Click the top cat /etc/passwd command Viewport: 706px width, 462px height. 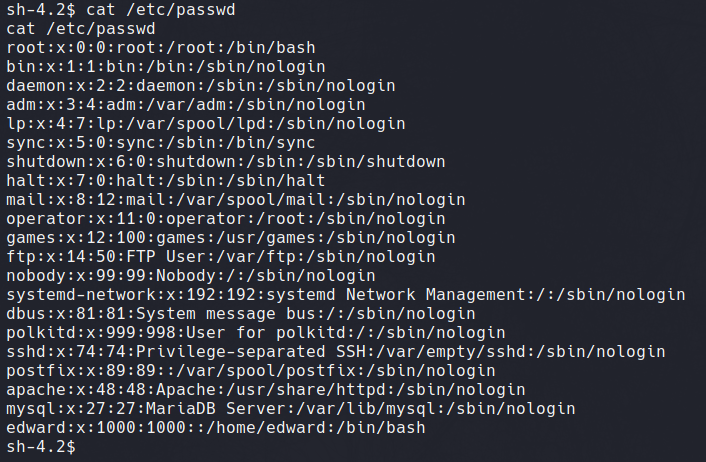tap(161, 9)
